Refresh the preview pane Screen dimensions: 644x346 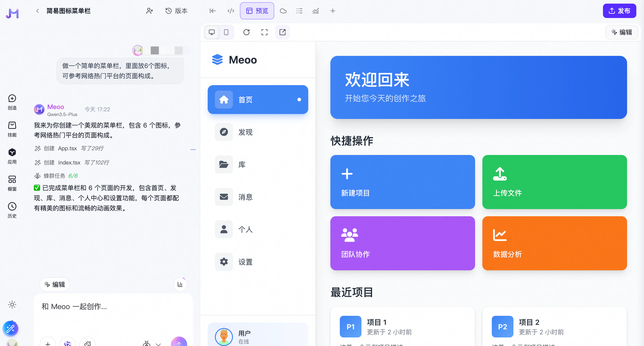[246, 32]
